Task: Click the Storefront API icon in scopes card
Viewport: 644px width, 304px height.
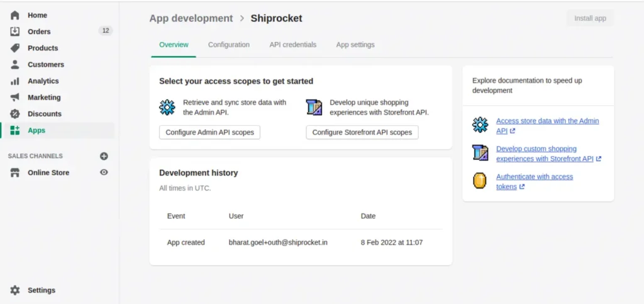Action: (x=314, y=107)
